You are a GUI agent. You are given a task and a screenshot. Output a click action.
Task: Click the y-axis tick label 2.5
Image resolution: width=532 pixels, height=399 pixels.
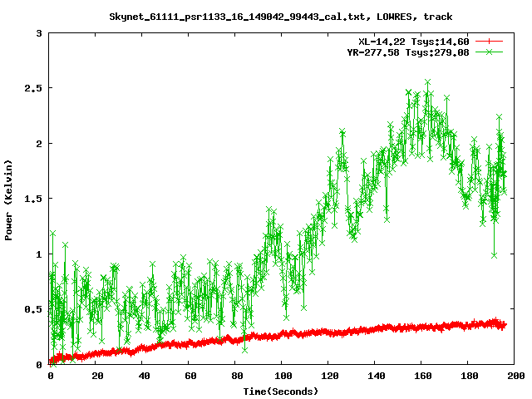[34, 87]
